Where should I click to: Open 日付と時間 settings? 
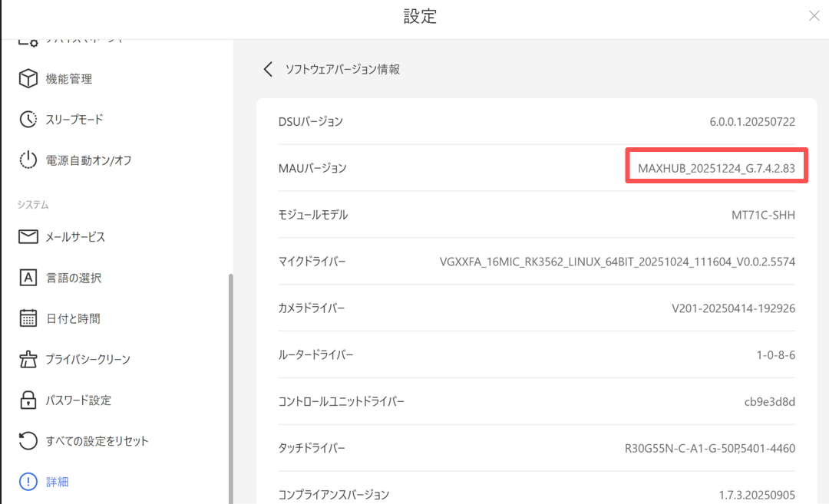(73, 318)
